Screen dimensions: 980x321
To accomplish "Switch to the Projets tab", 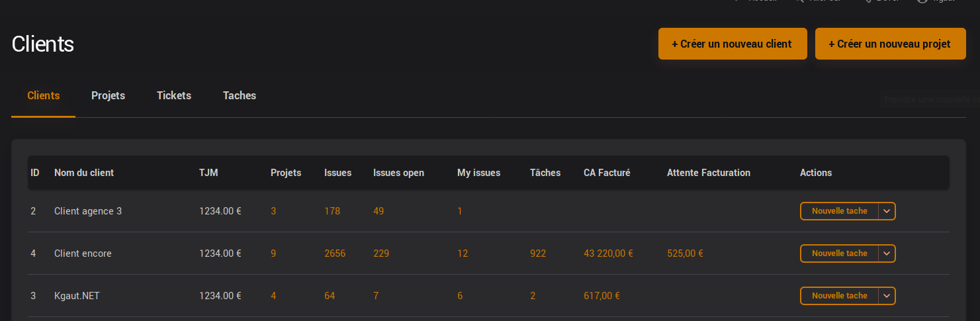I will click(x=108, y=95).
